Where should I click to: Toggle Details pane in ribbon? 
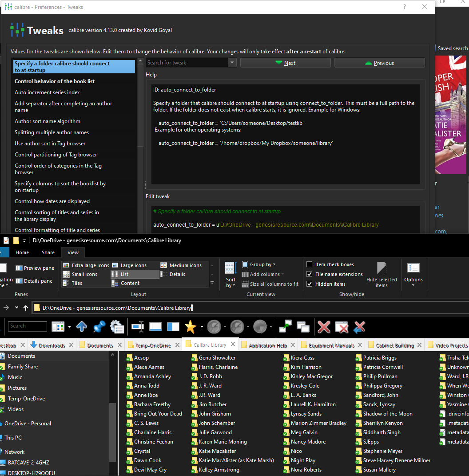click(34, 281)
